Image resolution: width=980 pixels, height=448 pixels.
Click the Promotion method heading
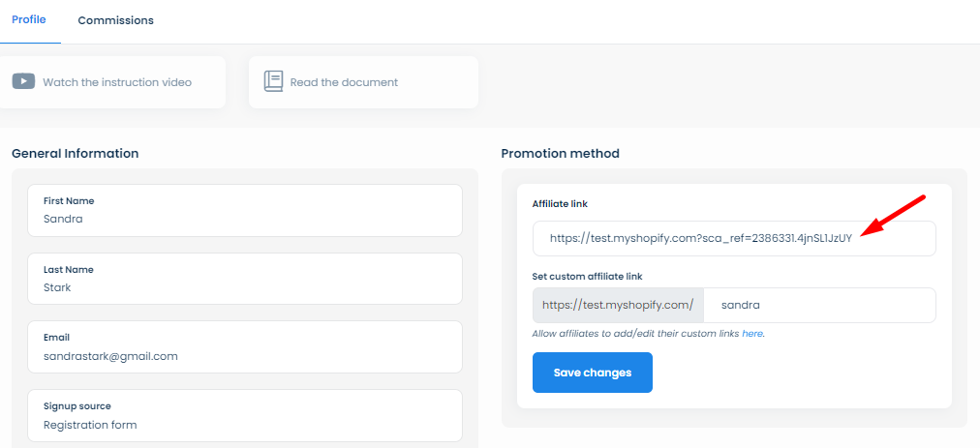pyautogui.click(x=560, y=153)
